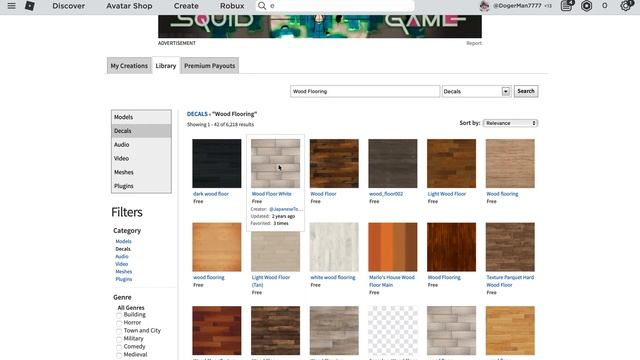Open the dark wood floor thumbnail
Screen dimensions: 640x360
tap(217, 163)
